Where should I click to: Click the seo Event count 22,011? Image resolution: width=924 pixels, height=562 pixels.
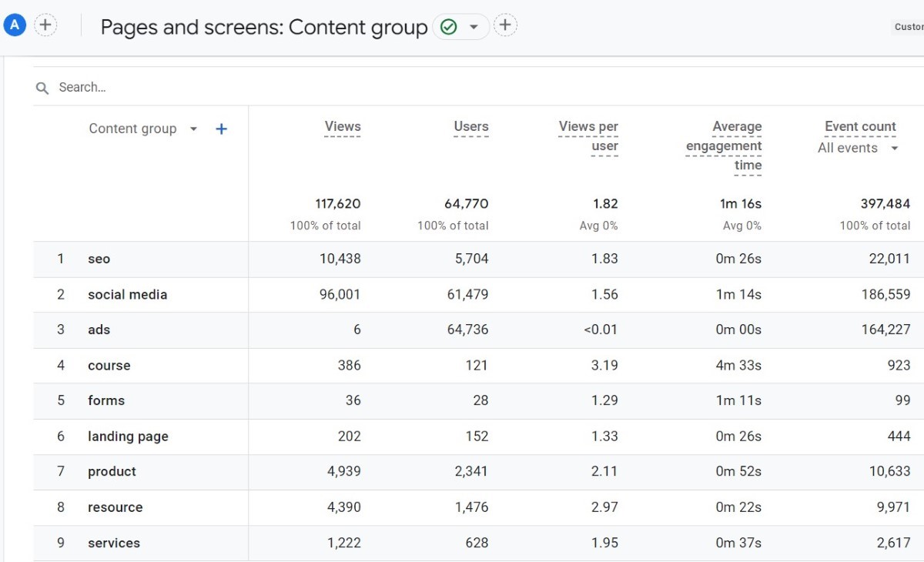tap(890, 259)
